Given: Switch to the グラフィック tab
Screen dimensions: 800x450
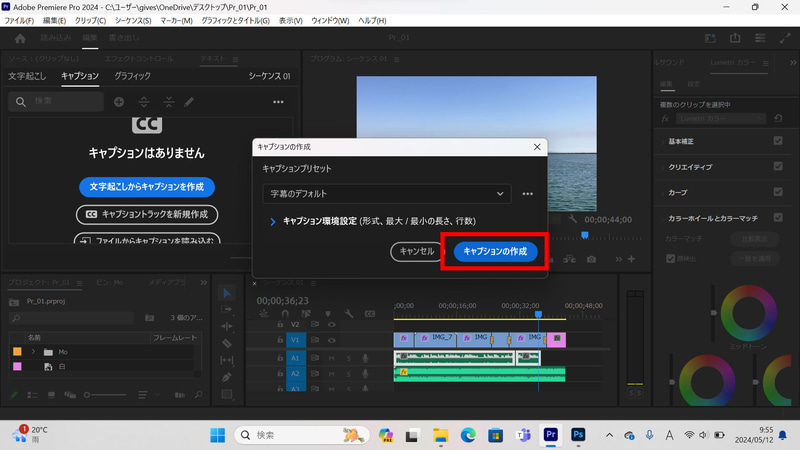Looking at the screenshot, I should pyautogui.click(x=132, y=76).
